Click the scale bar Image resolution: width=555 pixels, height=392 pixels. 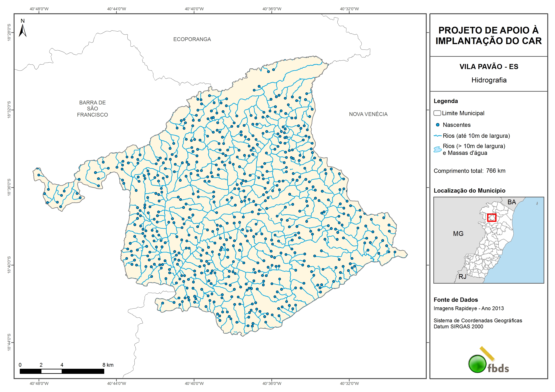(62, 371)
